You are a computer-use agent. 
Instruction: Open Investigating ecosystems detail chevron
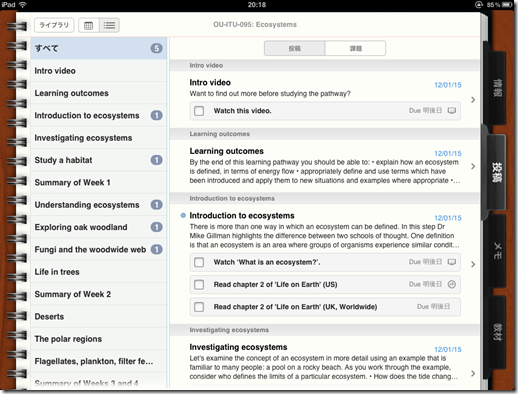point(473,373)
